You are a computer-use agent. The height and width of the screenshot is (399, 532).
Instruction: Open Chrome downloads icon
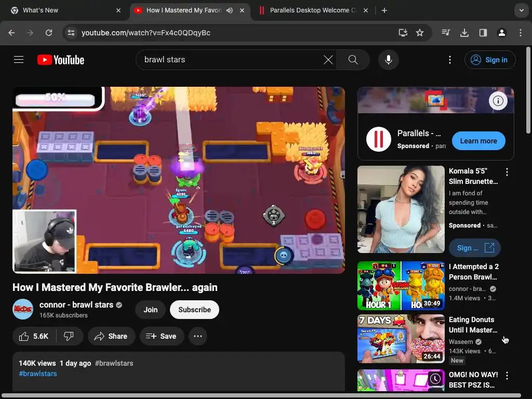(x=464, y=33)
